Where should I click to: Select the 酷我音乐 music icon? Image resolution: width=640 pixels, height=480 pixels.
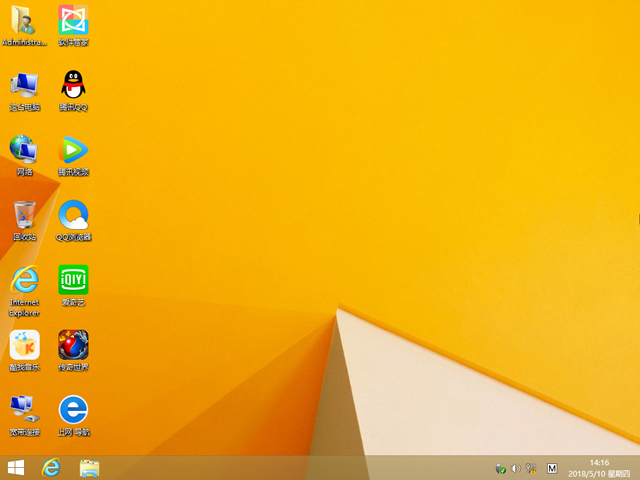(x=24, y=345)
